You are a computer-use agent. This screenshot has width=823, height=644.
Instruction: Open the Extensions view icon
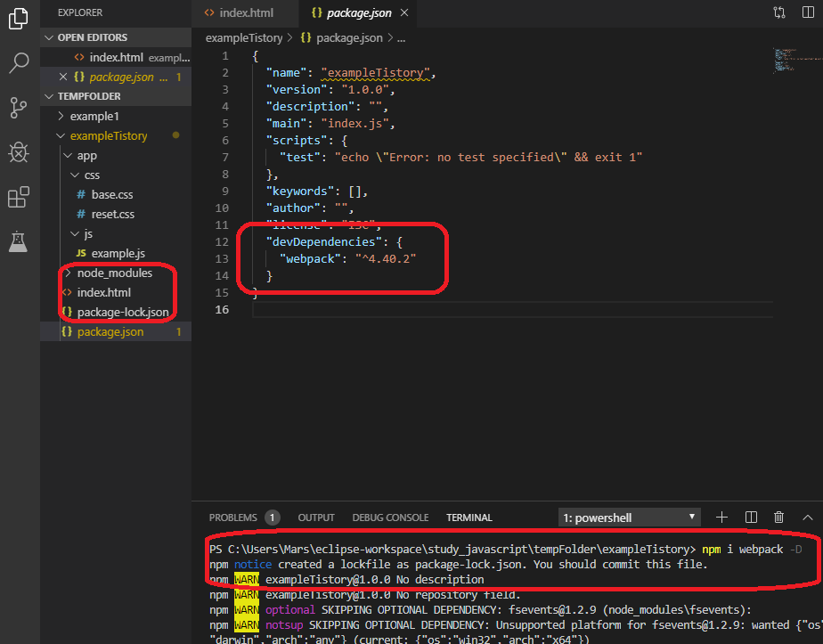[19, 197]
